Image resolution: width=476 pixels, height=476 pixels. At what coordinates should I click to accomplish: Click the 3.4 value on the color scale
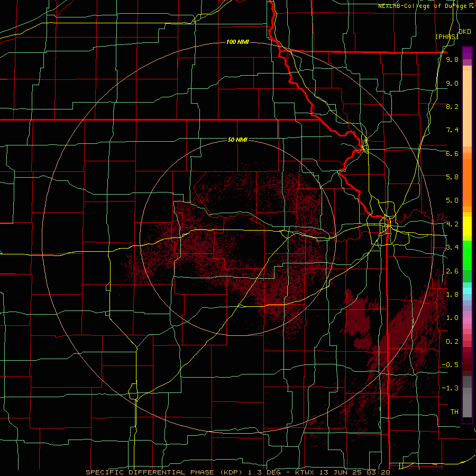452,248
